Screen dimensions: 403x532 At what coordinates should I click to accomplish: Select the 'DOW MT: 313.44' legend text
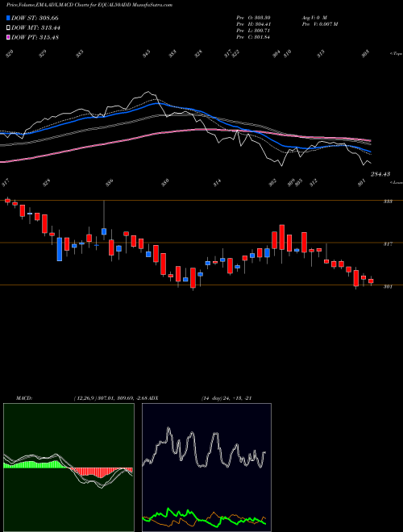click(x=35, y=28)
